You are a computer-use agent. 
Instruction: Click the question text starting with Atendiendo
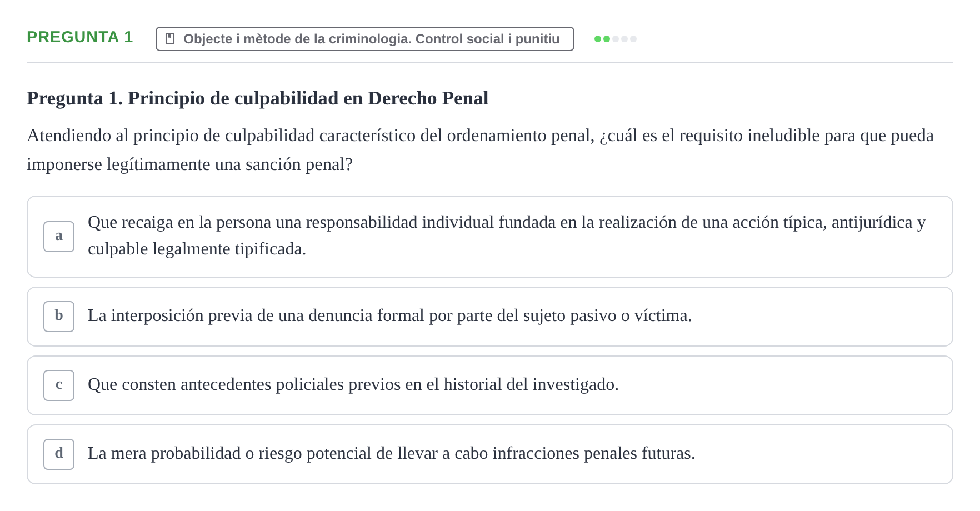pos(481,150)
